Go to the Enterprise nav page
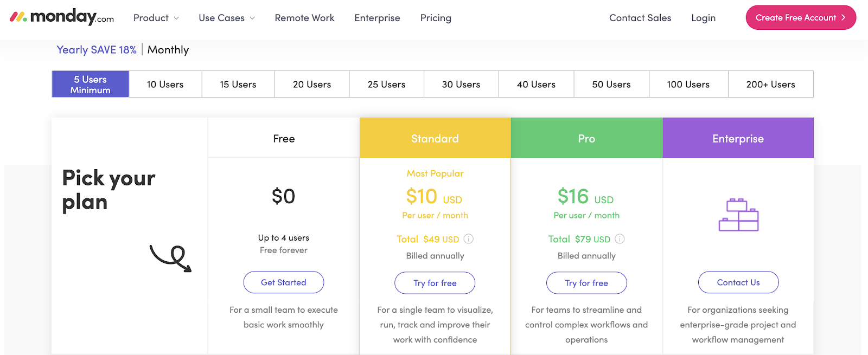This screenshot has height=355, width=868. pos(377,18)
